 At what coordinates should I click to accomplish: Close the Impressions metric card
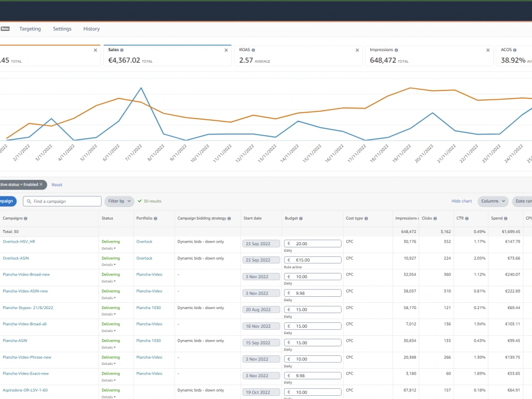[x=488, y=50]
